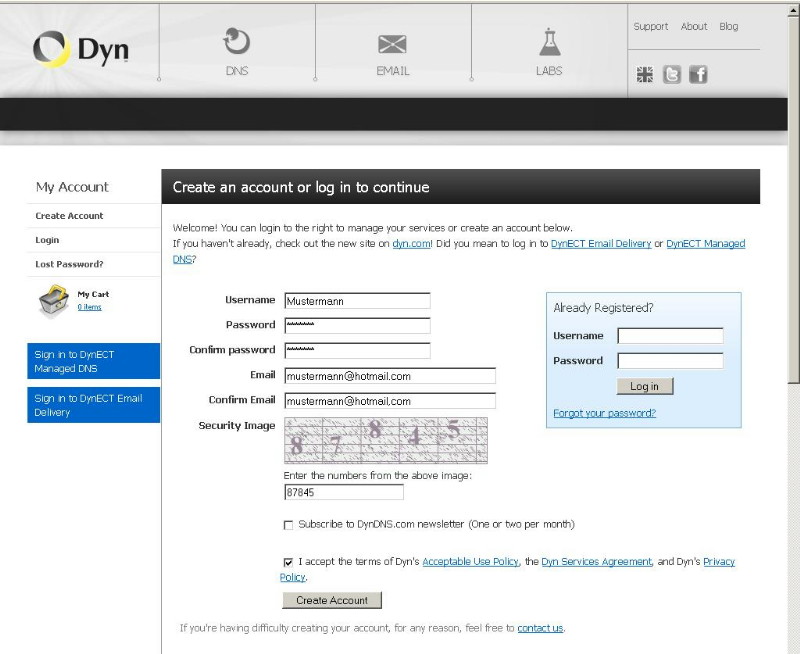Image resolution: width=800 pixels, height=654 pixels.
Task: Click the page's vertical scrollbar
Action: 793,200
